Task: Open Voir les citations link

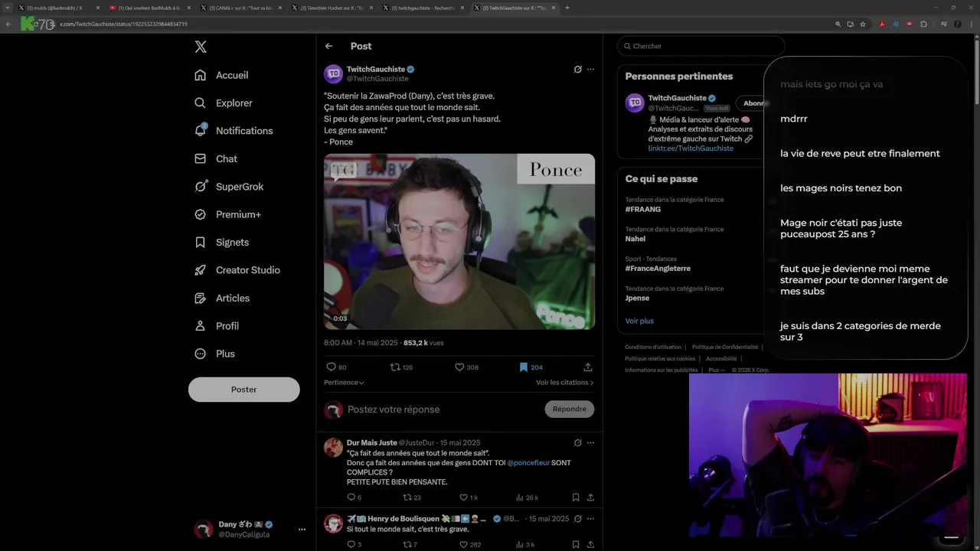Action: click(565, 383)
